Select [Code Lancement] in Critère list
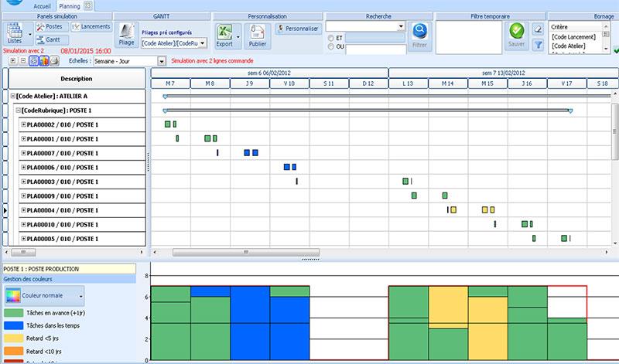 pos(573,36)
